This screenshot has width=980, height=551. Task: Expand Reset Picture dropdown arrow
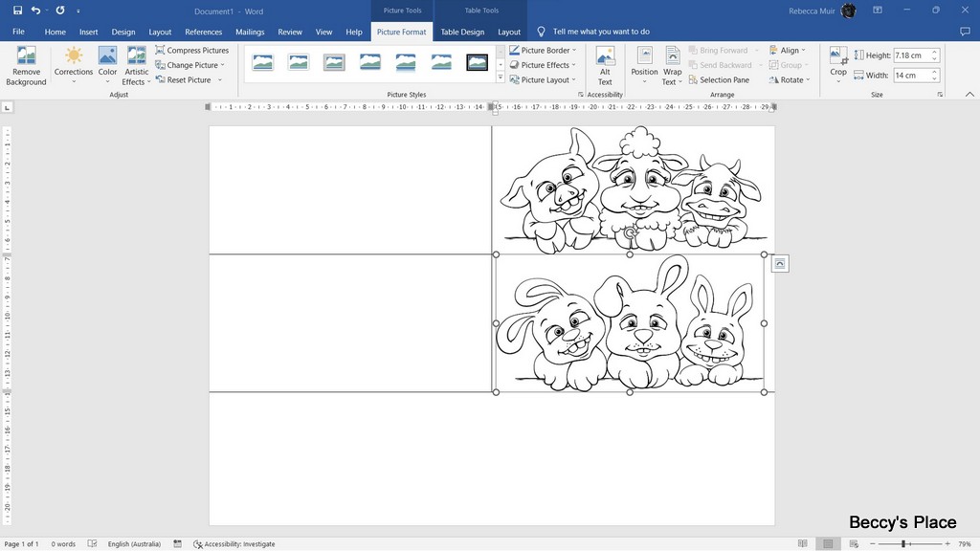[x=220, y=80]
